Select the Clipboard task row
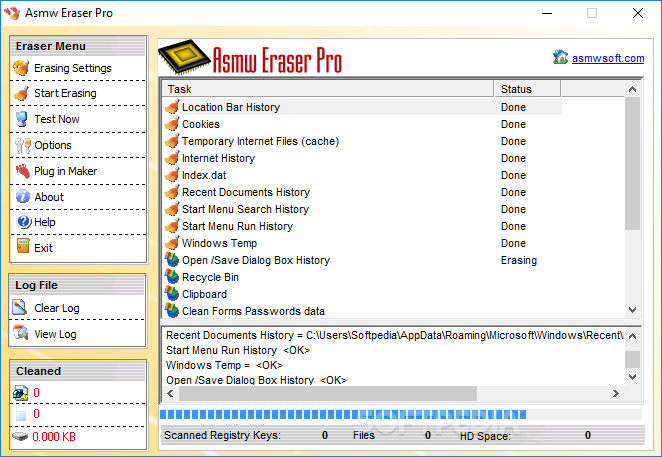This screenshot has height=457, width=662. pos(362,294)
